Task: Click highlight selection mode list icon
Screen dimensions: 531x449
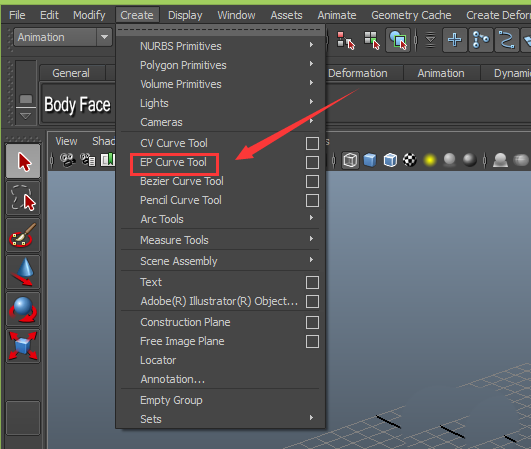Action: [430, 40]
